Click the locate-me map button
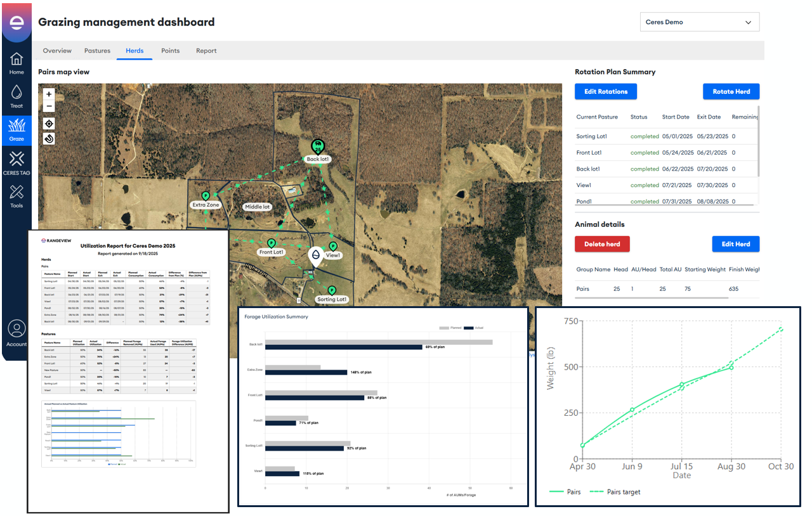812x516 pixels. click(x=49, y=124)
